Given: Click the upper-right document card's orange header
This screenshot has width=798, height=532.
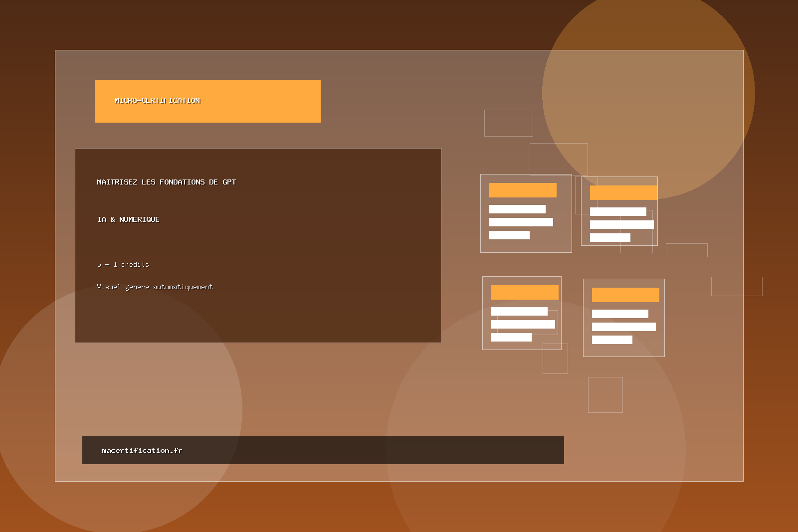Looking at the screenshot, I should point(623,192).
